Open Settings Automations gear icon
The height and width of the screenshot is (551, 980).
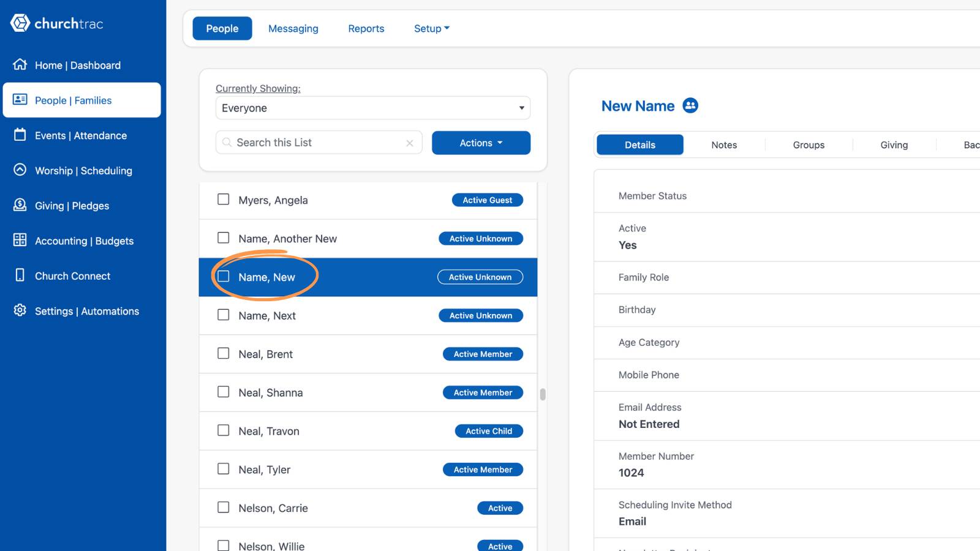20,310
